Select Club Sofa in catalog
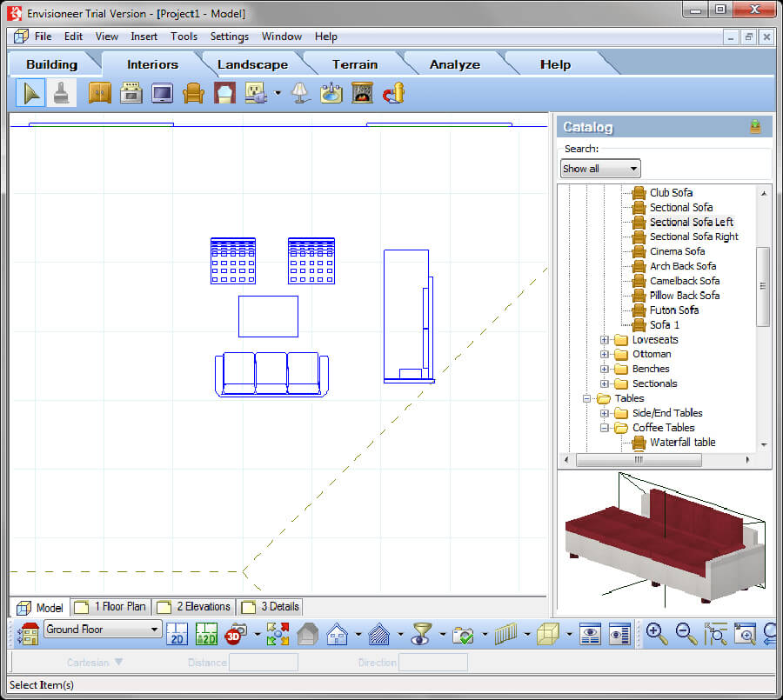783x700 pixels. tap(671, 193)
